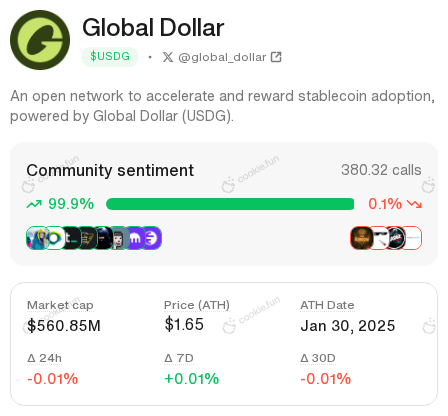Open the @global_dollar profile link
The height and width of the screenshot is (416, 448).
tap(222, 57)
